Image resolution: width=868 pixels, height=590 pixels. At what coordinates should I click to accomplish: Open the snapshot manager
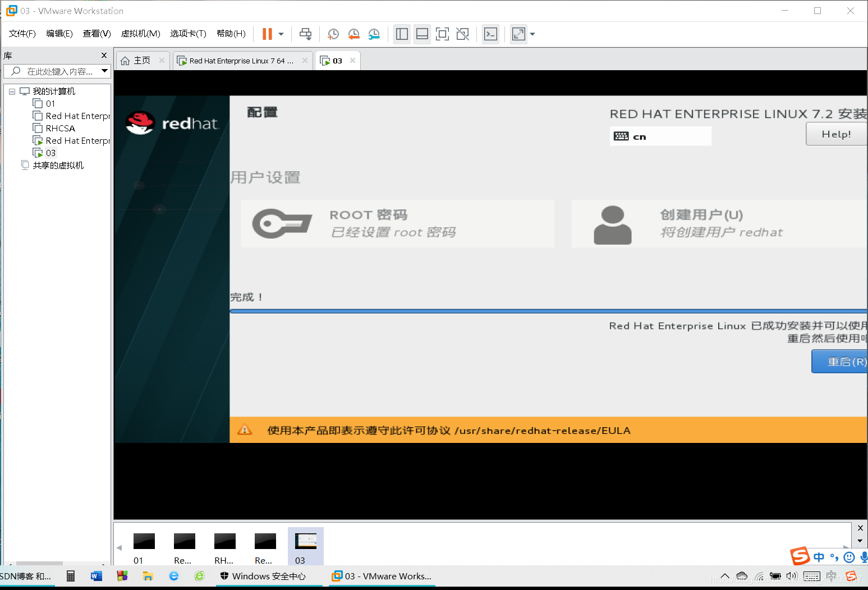[x=374, y=34]
